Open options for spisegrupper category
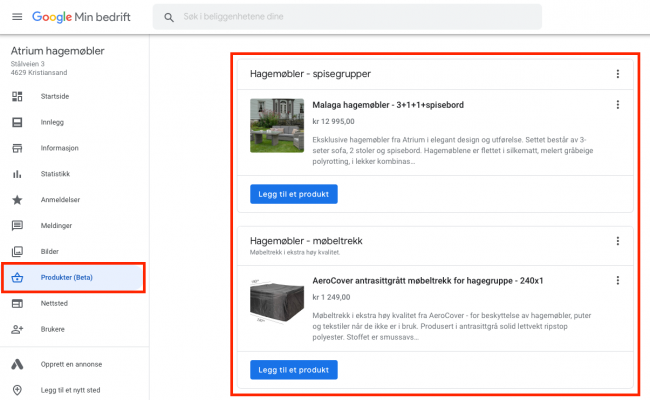650x400 pixels. click(618, 74)
